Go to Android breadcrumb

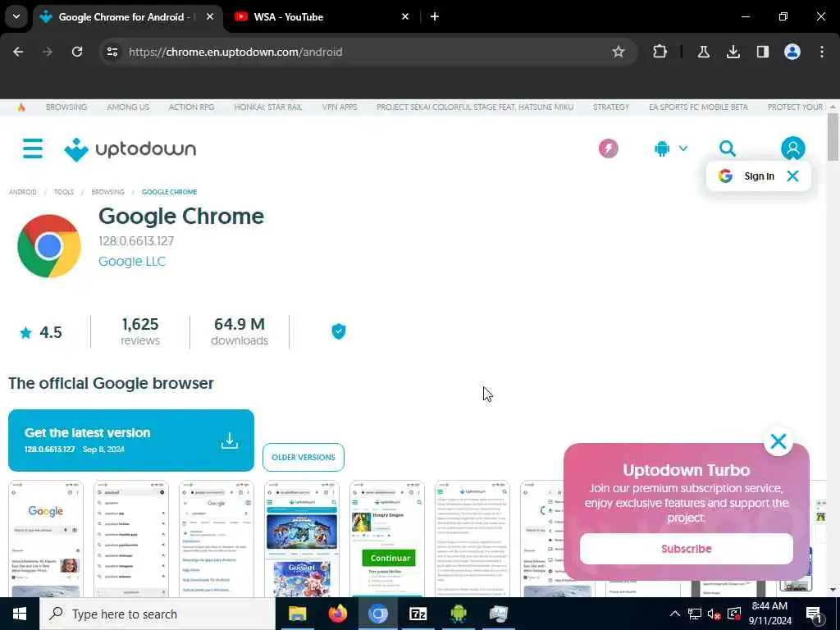[23, 192]
